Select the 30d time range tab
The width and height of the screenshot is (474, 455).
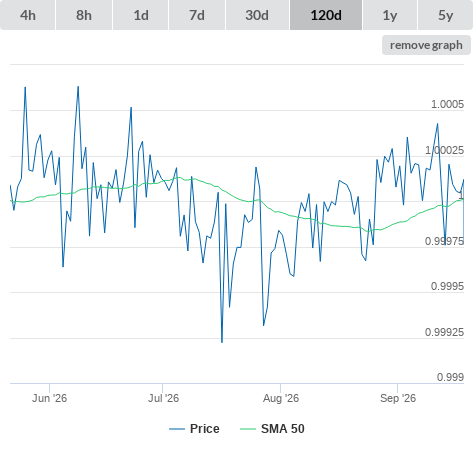[257, 15]
